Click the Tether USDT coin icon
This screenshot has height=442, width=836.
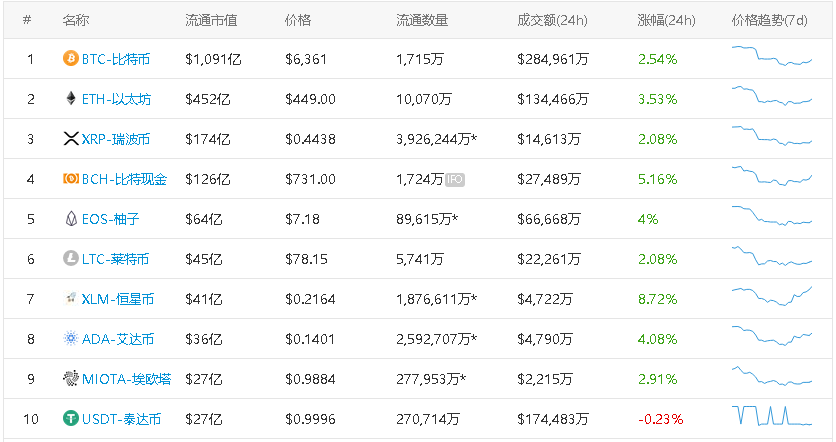pyautogui.click(x=70, y=419)
